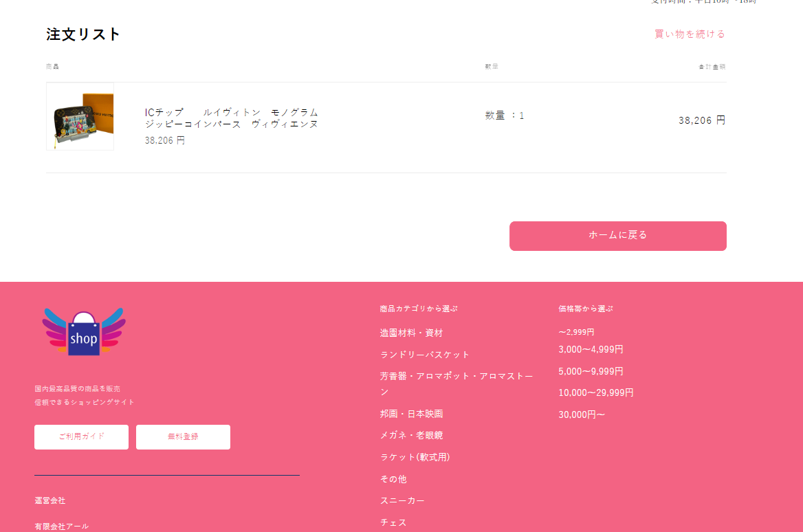Select the 造園材料・資材 category
This screenshot has height=532, width=803.
click(x=411, y=333)
